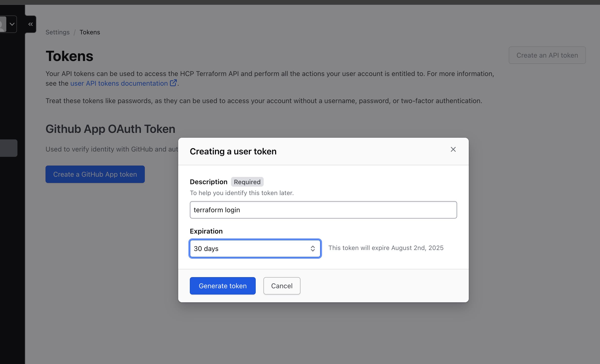Click the Generate token button

point(223,286)
